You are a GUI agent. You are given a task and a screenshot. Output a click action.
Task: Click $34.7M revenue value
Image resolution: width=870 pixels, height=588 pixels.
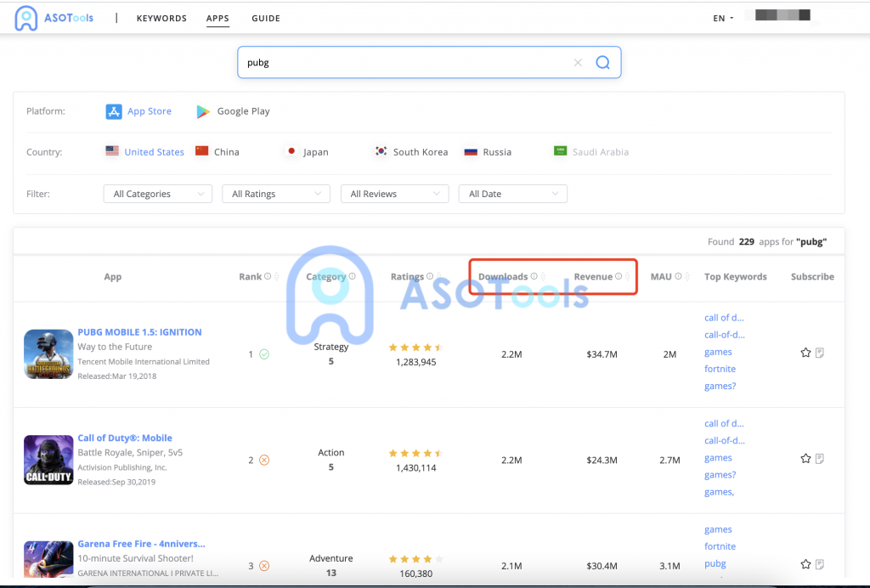coord(602,354)
